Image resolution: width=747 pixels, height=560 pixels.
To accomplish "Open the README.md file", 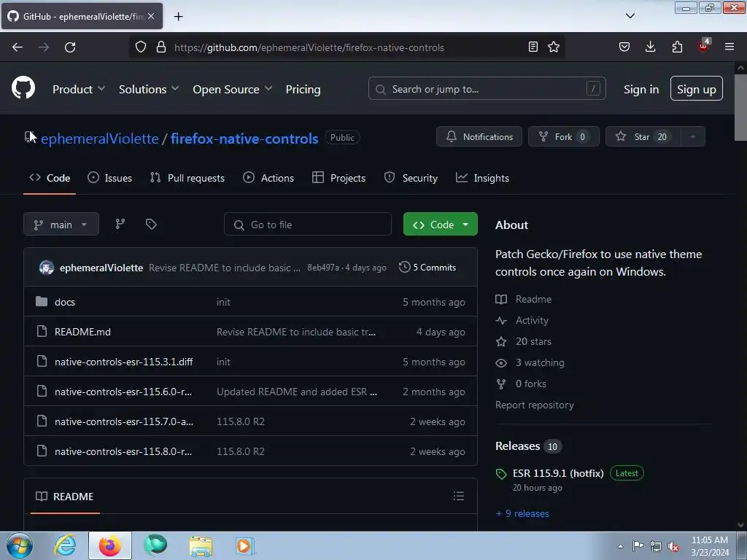I will (x=82, y=332).
